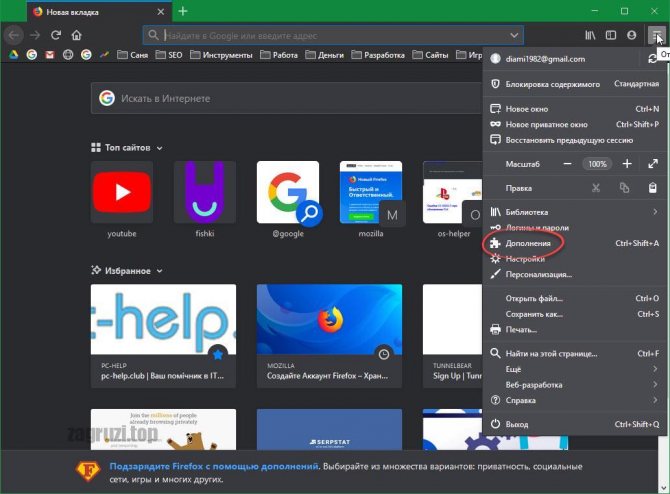Open the Инструменты bookmarks folder

tap(221, 55)
